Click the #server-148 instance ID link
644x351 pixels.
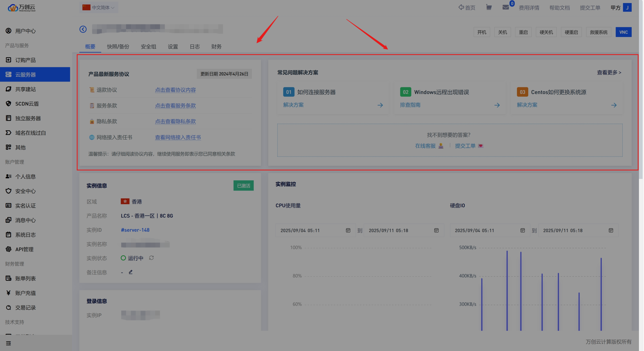pyautogui.click(x=135, y=230)
